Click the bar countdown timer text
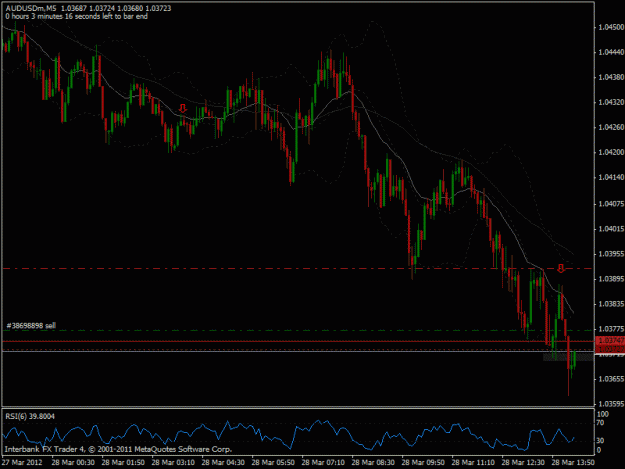 click(77, 16)
